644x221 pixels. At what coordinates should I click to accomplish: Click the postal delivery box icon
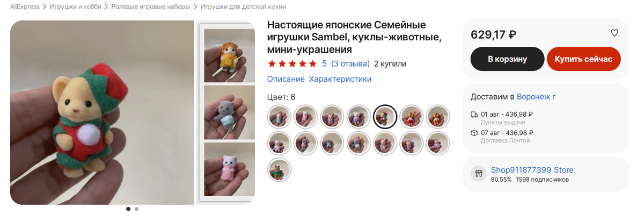pos(474,133)
